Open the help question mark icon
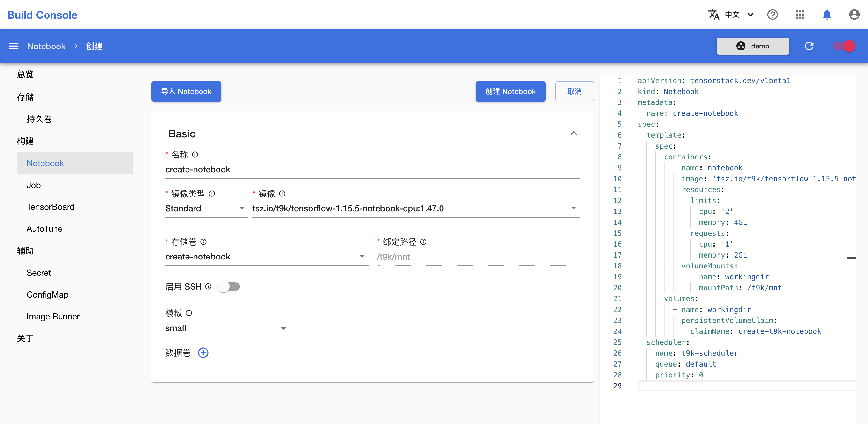The height and width of the screenshot is (424, 868). [772, 15]
